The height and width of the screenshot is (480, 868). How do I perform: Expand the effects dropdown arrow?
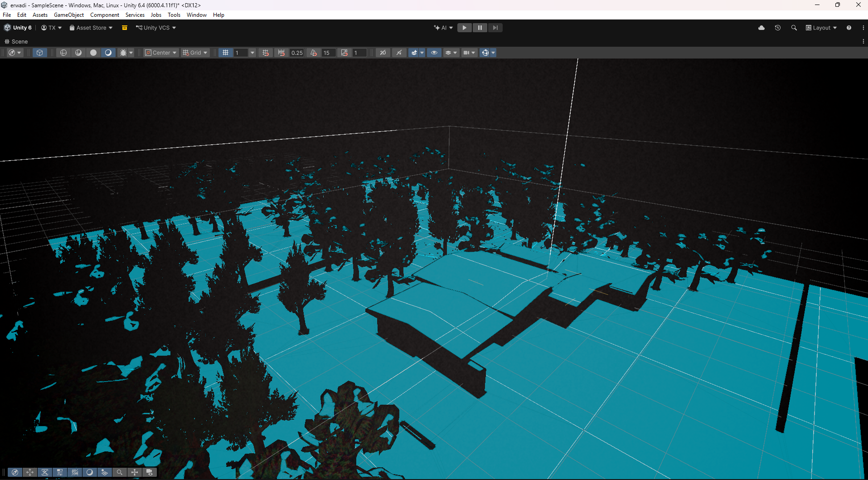click(422, 53)
